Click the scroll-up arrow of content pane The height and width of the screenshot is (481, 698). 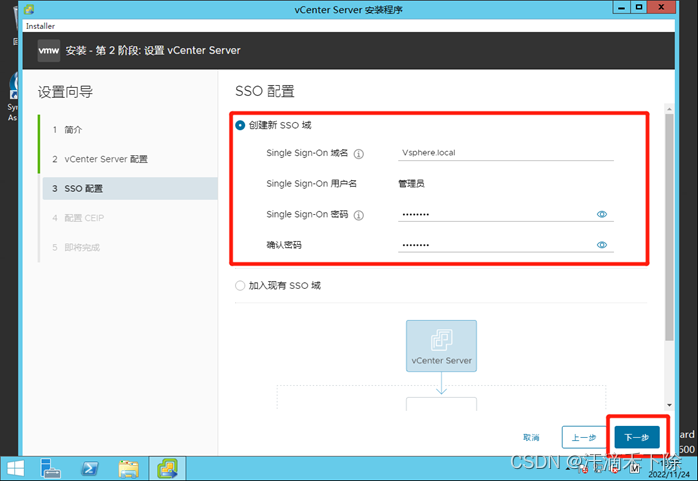click(x=669, y=109)
